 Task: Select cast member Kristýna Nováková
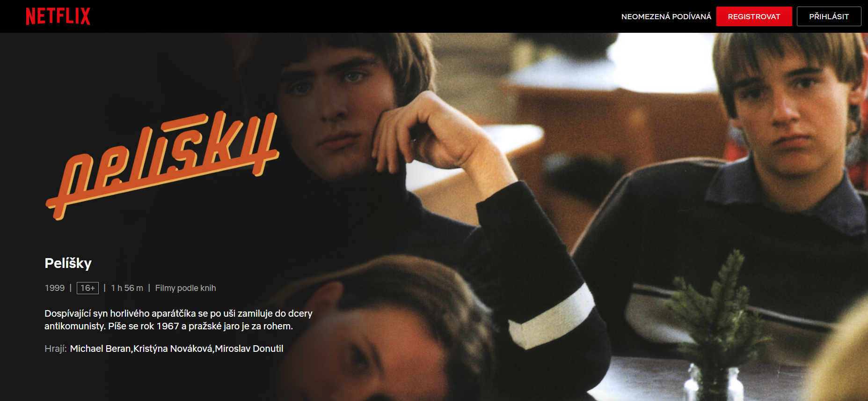(173, 349)
